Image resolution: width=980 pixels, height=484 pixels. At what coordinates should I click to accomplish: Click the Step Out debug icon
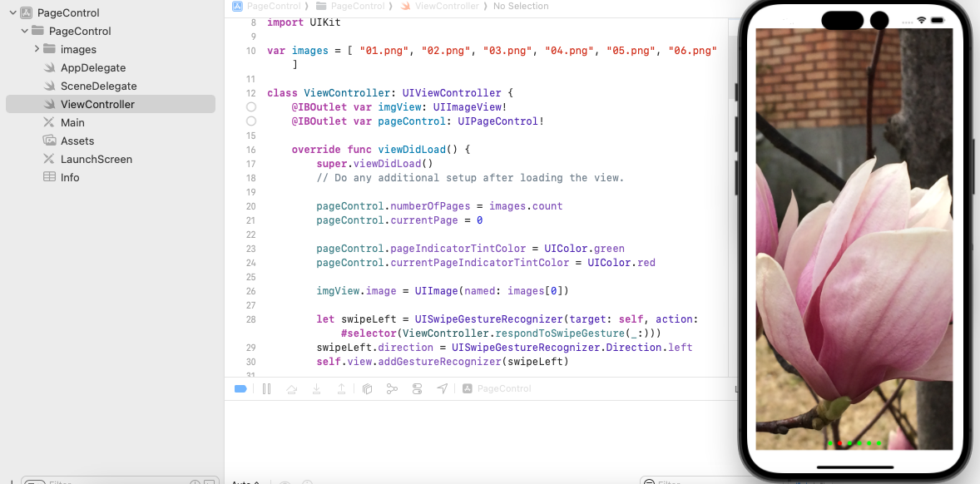click(x=341, y=389)
